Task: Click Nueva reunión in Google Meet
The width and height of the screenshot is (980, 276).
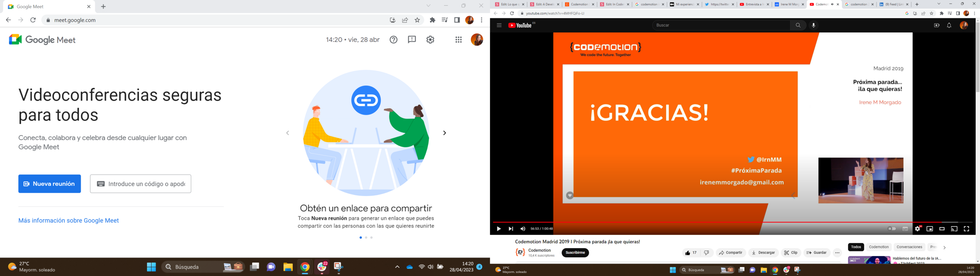Action: [x=49, y=184]
